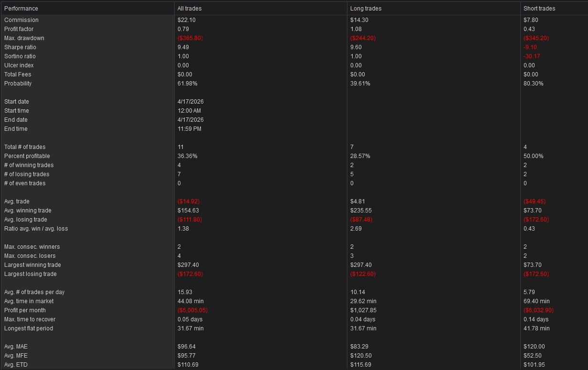Click the Long trades column header

pyautogui.click(x=366, y=9)
